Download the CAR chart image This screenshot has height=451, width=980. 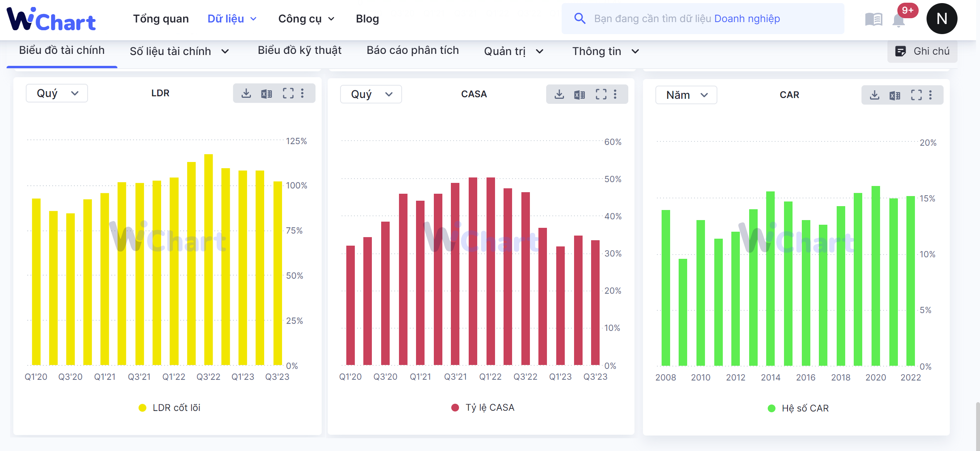tap(874, 95)
